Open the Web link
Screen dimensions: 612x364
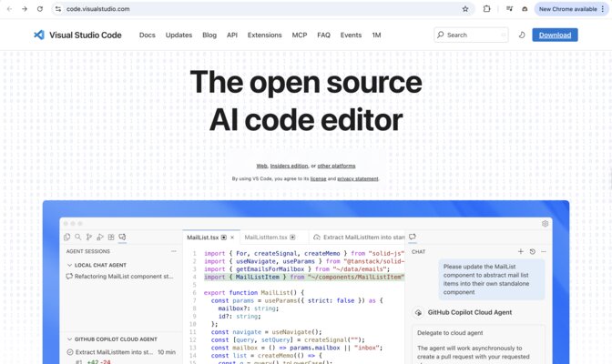click(x=261, y=166)
